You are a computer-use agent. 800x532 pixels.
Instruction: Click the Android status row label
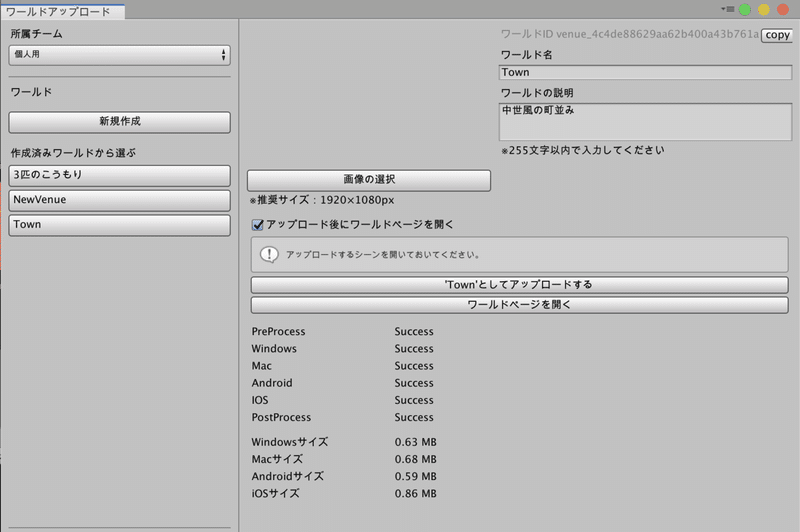point(272,383)
